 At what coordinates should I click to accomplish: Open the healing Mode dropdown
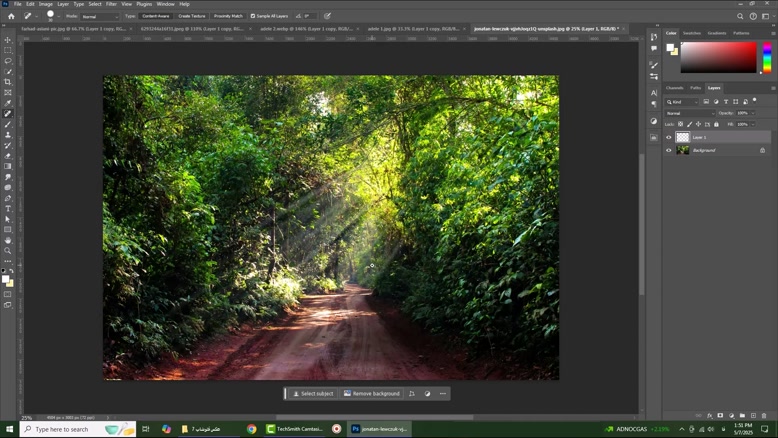[100, 16]
